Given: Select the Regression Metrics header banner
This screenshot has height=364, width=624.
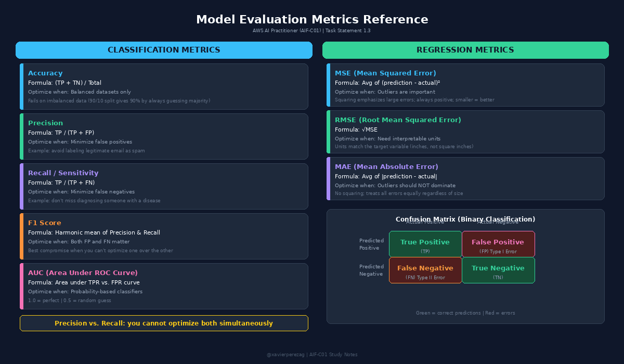Looking at the screenshot, I should [x=465, y=50].
